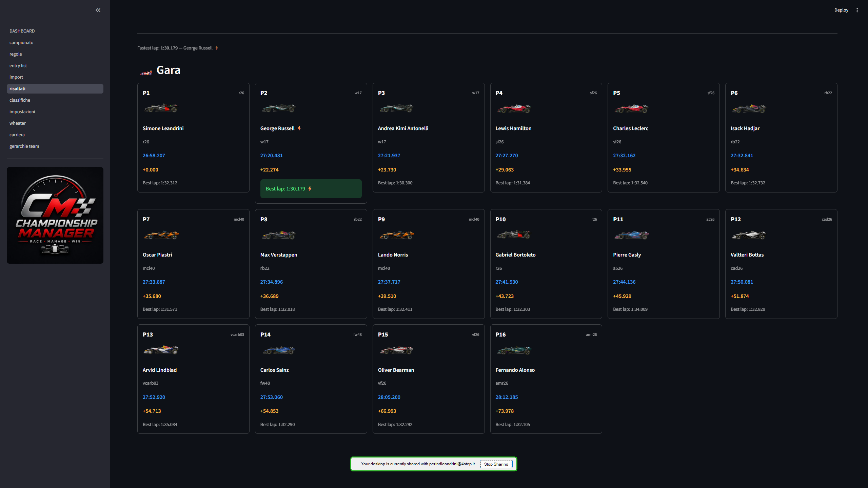Click Fernando Alonso's amr26 car image
This screenshot has width=868, height=488.
click(x=513, y=350)
